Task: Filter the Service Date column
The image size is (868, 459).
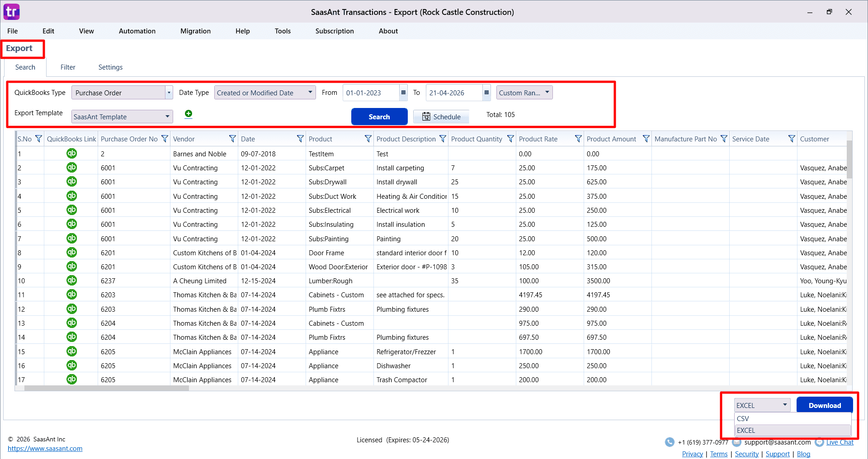Action: (792, 139)
